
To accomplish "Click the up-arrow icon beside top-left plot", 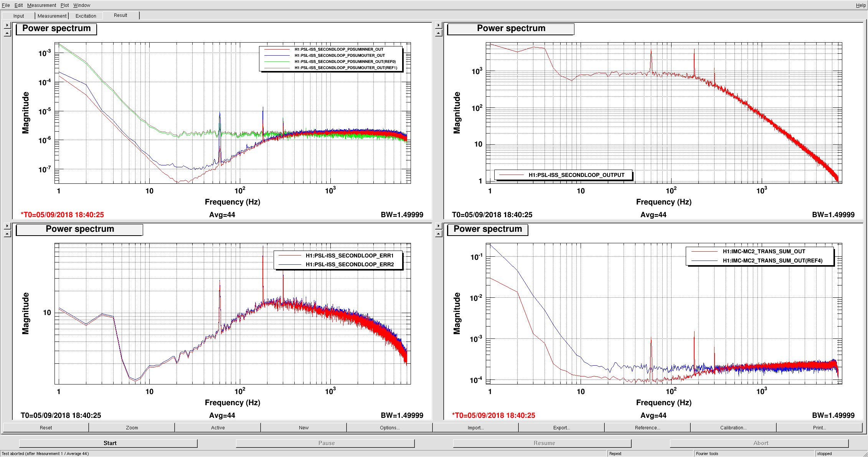I will point(7,33).
